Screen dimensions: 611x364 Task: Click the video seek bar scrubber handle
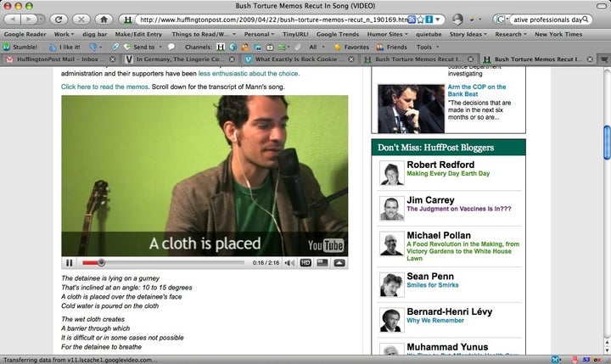click(101, 263)
